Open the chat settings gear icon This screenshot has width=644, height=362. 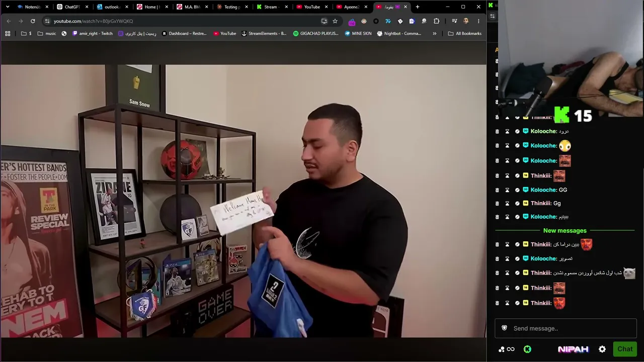pyautogui.click(x=602, y=349)
